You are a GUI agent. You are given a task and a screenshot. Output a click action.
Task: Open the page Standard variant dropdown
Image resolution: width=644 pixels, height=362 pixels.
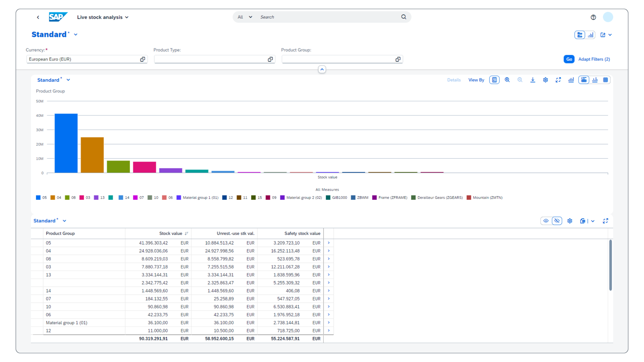[76, 35]
